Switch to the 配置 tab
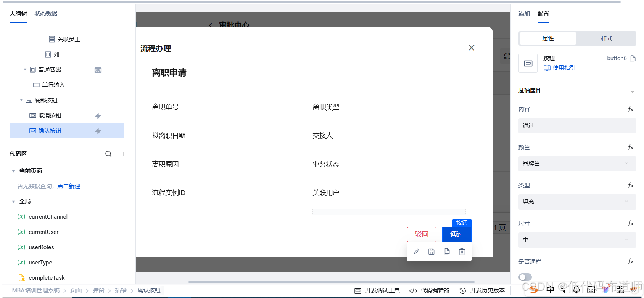Viewport: 644px width, 298px height. 543,14
